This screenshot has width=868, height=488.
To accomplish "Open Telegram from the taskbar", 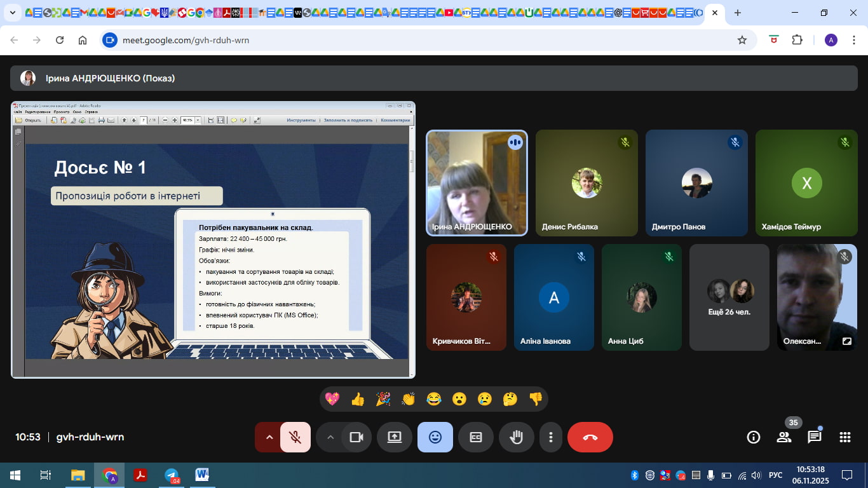I will click(x=172, y=475).
